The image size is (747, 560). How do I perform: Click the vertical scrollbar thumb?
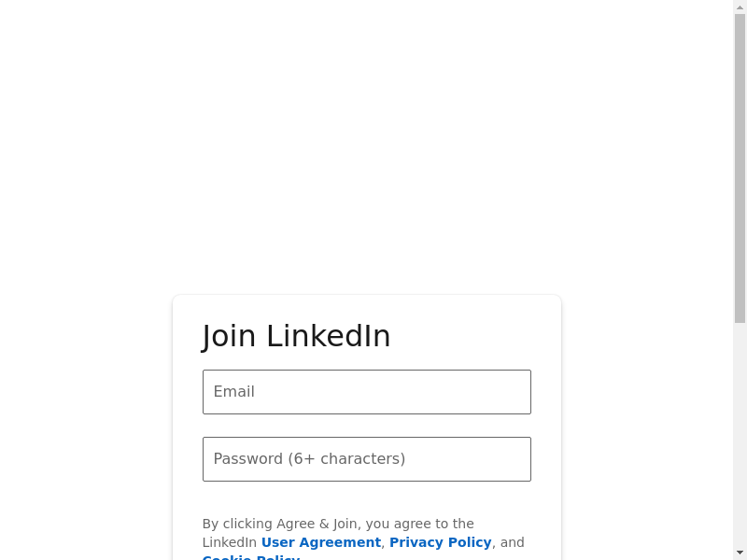(x=740, y=168)
